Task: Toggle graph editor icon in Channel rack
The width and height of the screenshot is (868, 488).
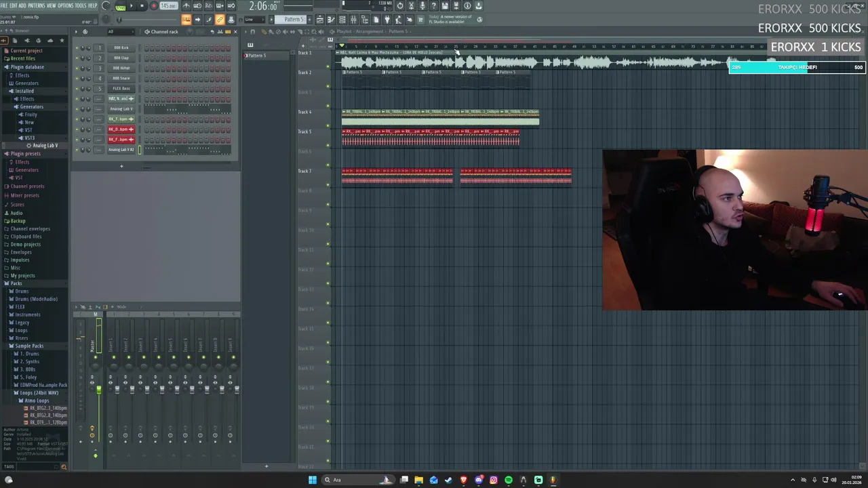Action: pos(220,31)
